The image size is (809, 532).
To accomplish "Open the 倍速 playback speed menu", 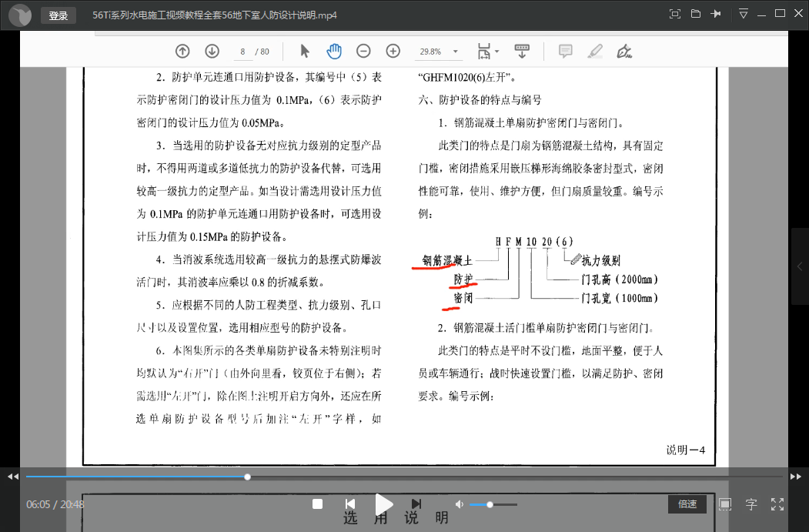I will click(687, 504).
